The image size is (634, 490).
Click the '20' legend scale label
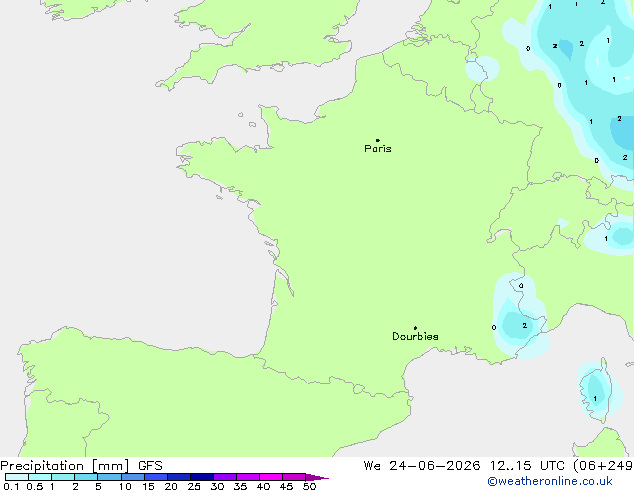(171, 486)
